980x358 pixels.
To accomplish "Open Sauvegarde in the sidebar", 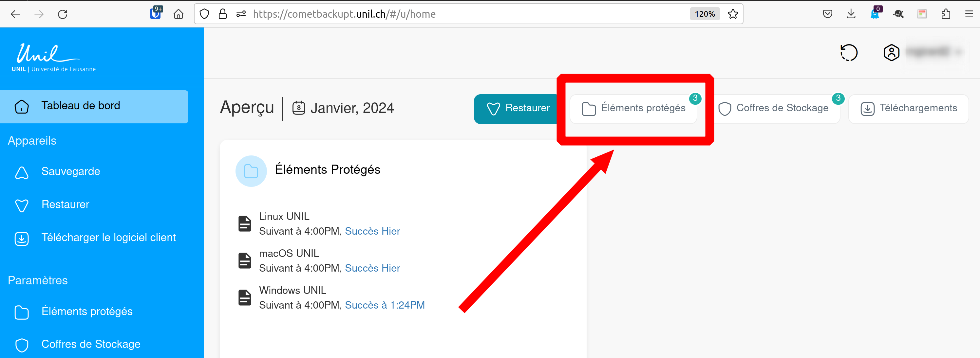I will [71, 172].
